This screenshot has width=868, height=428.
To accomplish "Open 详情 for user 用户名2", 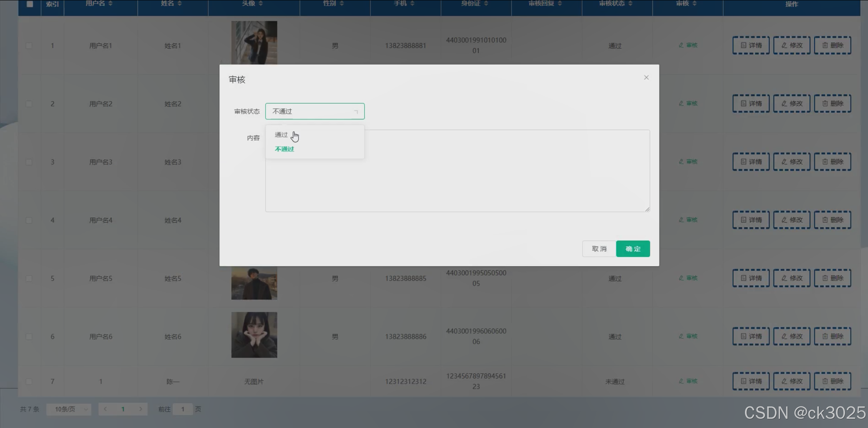I will point(751,104).
